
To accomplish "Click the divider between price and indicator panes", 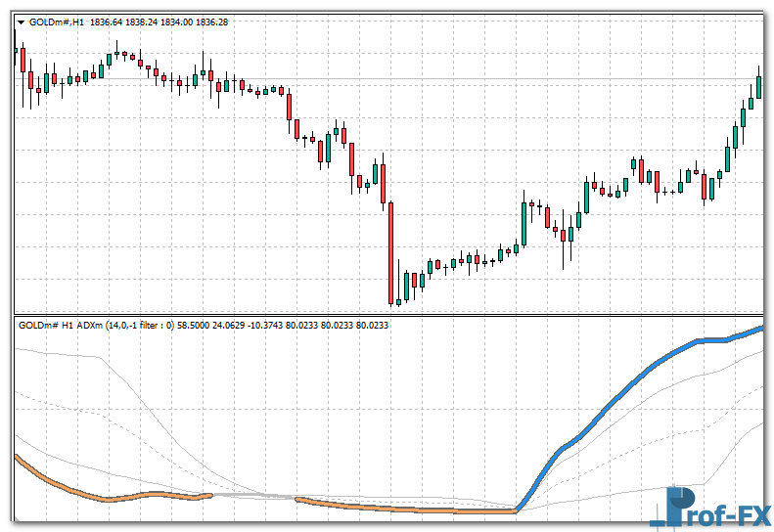I will tap(391, 314).
